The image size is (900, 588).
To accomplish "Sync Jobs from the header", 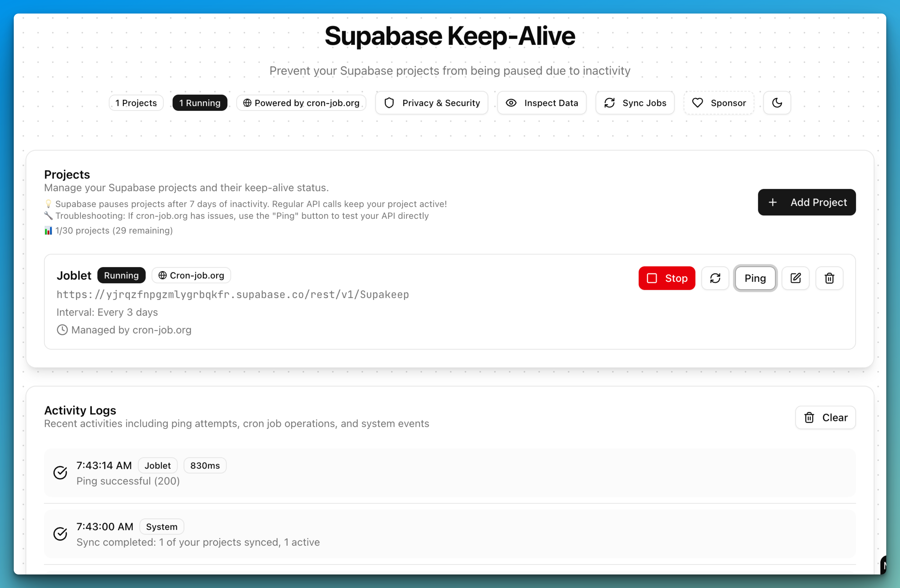I will point(635,103).
